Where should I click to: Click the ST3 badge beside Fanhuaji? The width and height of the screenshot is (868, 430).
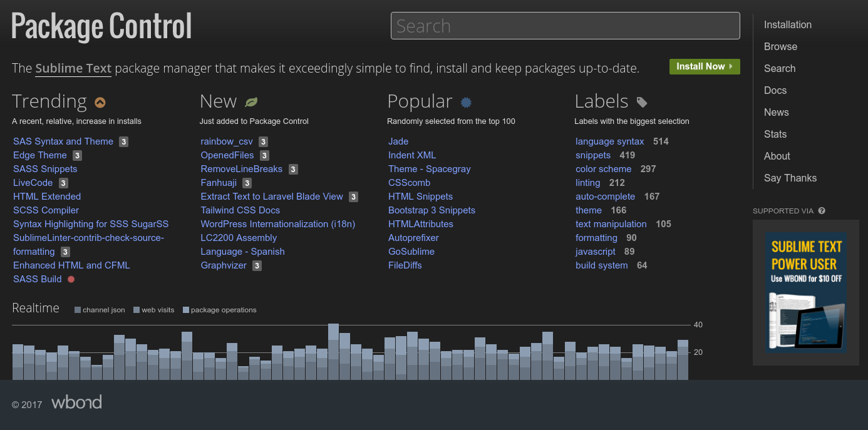pos(247,183)
